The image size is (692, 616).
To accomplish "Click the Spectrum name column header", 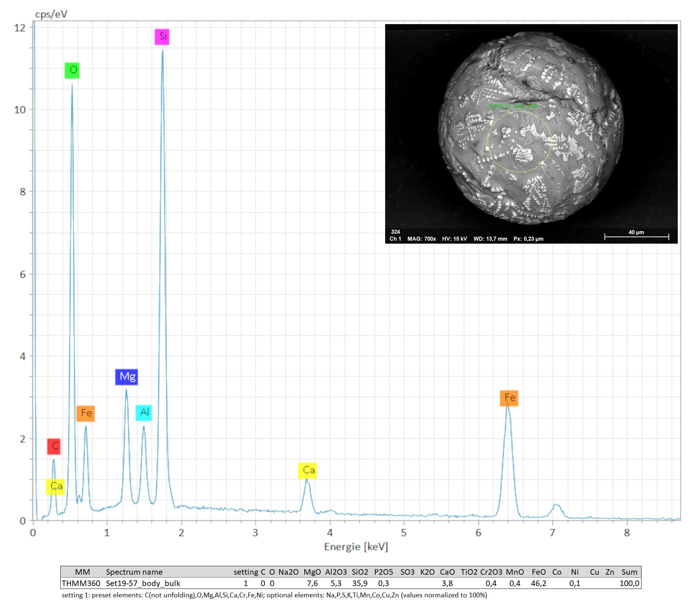I will click(134, 572).
